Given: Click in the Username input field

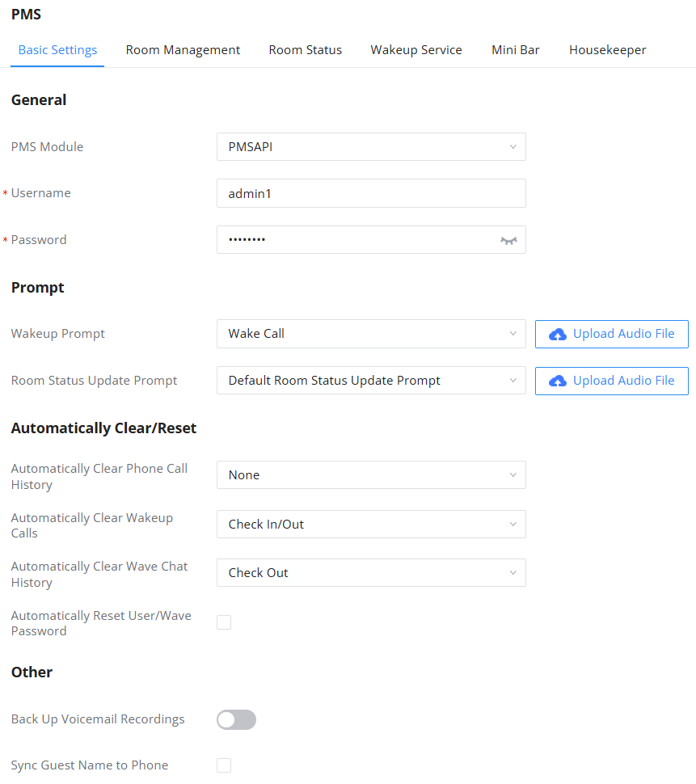Looking at the screenshot, I should (x=371, y=194).
